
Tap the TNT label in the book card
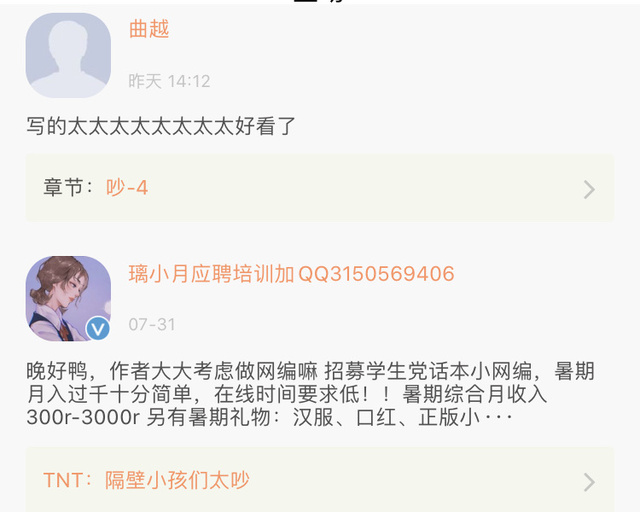pyautogui.click(x=63, y=480)
